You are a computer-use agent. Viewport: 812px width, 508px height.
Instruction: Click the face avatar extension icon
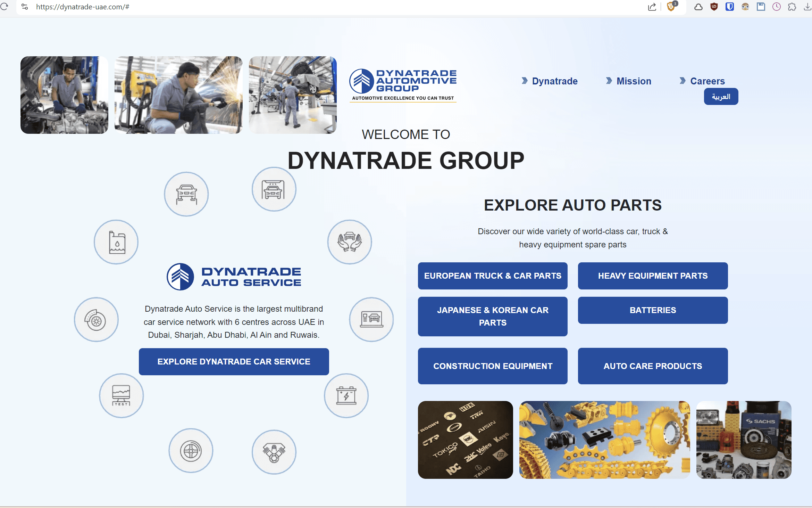(745, 7)
